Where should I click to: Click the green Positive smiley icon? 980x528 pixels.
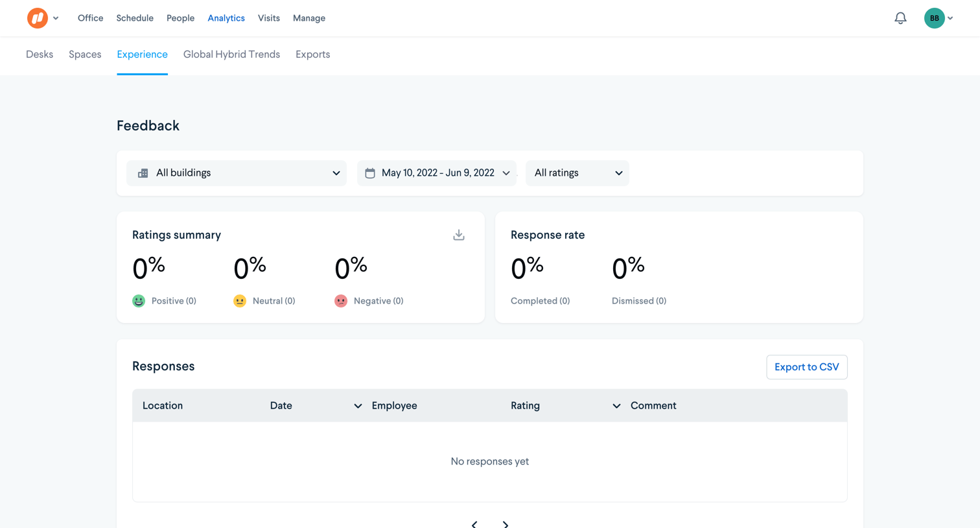(x=139, y=301)
